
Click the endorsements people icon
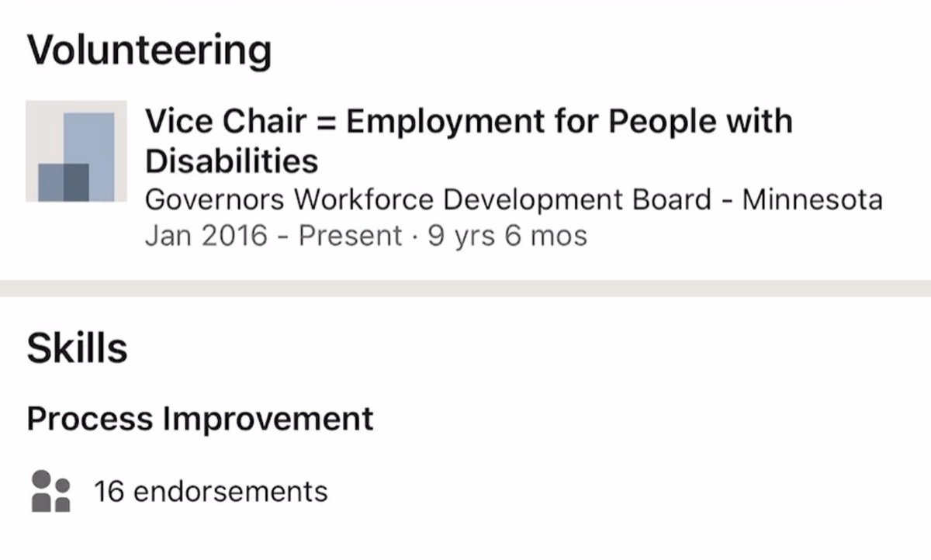click(x=51, y=491)
